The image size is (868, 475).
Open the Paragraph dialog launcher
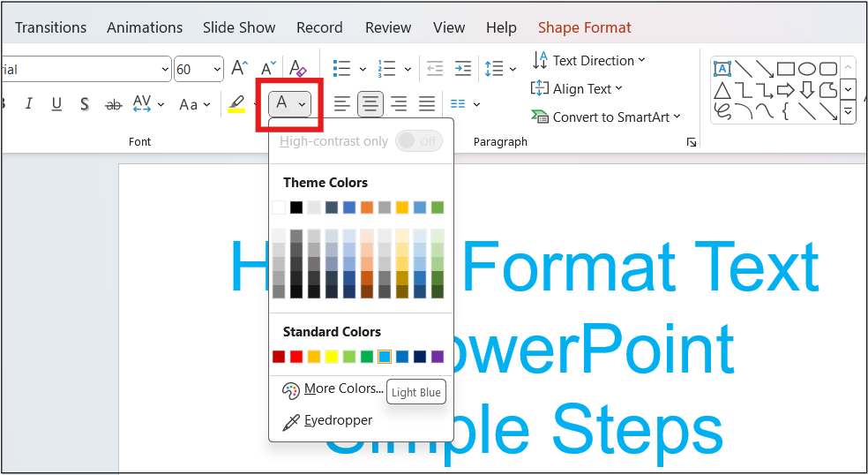(692, 142)
